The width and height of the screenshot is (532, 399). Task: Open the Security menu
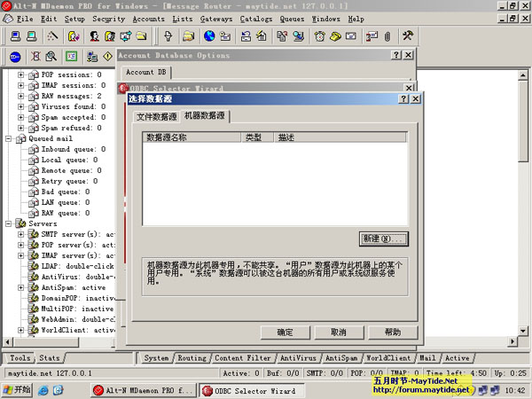(108, 18)
